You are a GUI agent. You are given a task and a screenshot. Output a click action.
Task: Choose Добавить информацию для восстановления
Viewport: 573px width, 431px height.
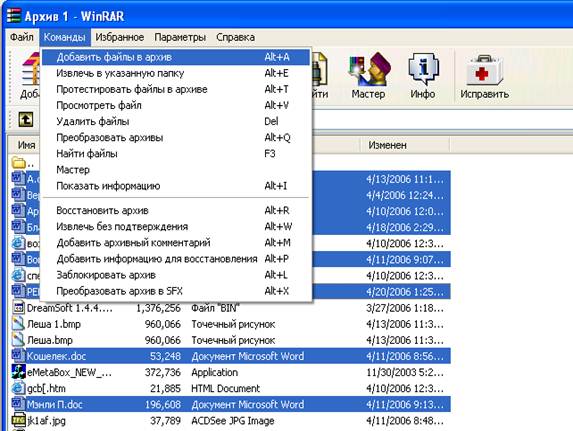(176, 259)
